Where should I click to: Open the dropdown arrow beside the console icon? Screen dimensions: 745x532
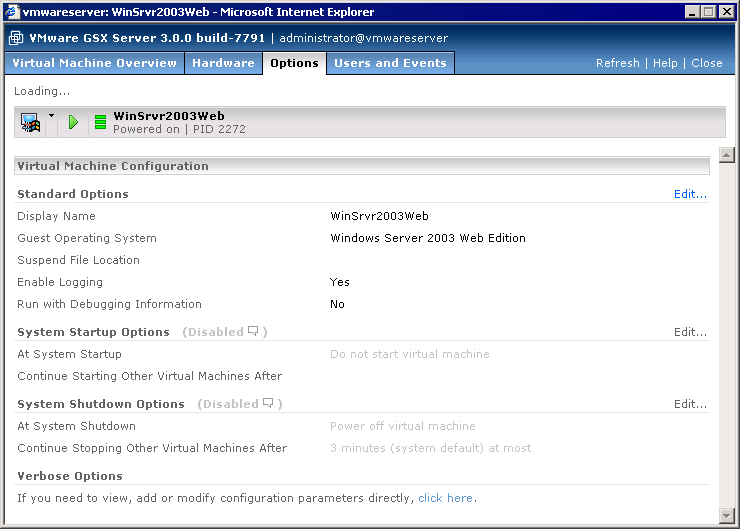(51, 117)
